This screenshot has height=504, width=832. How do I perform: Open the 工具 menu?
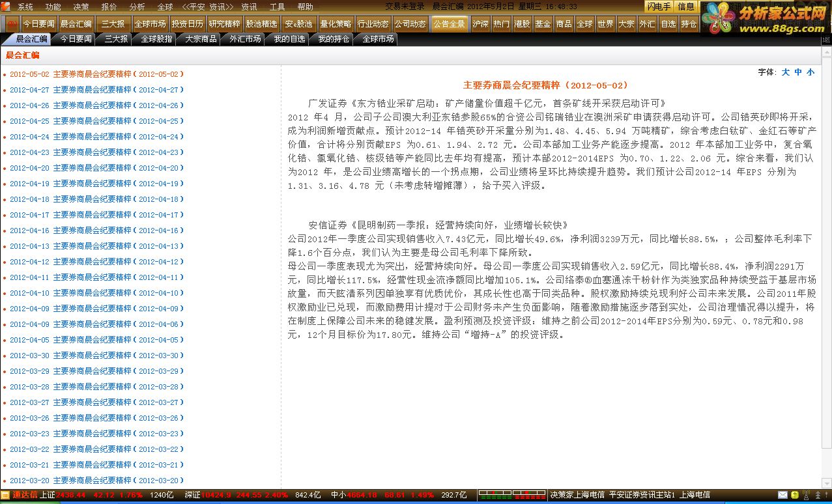coord(277,7)
